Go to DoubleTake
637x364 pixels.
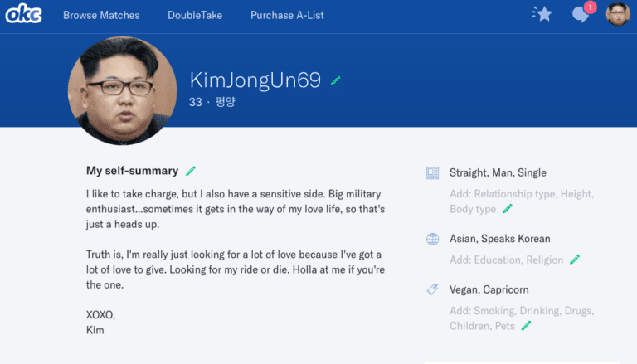pyautogui.click(x=195, y=15)
